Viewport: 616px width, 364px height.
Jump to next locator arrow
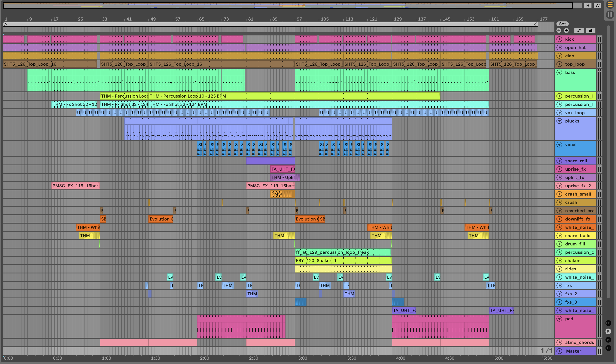point(566,30)
